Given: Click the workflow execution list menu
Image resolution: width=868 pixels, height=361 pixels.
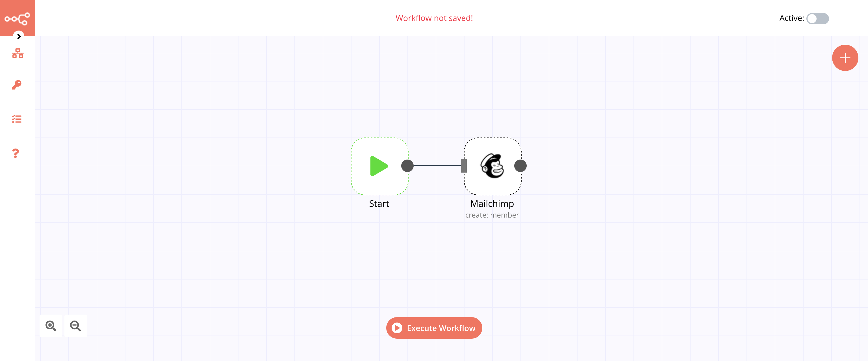Looking at the screenshot, I should [17, 119].
